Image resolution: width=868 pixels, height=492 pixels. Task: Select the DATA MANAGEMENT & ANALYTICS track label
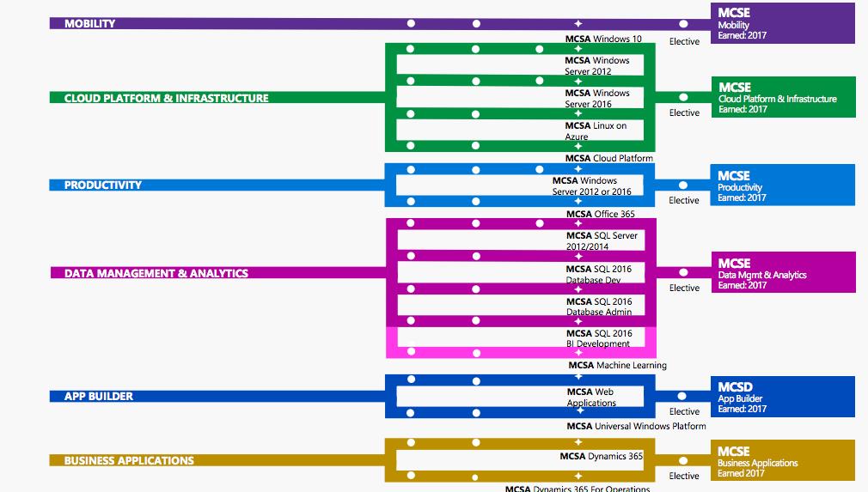pyautogui.click(x=156, y=273)
